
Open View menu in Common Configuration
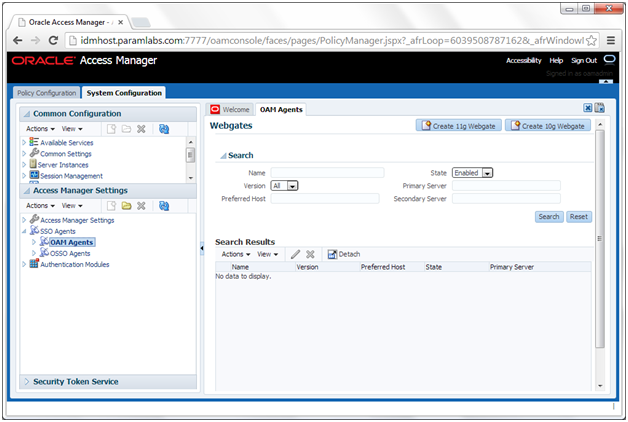pos(72,129)
